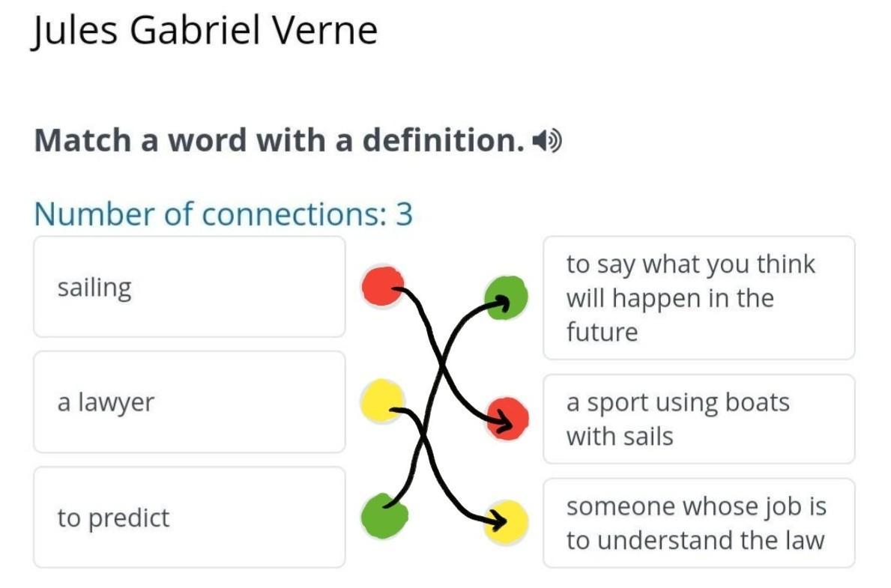Click the 'Number of connections: 3' label
This screenshot has width=891, height=588.
223,214
